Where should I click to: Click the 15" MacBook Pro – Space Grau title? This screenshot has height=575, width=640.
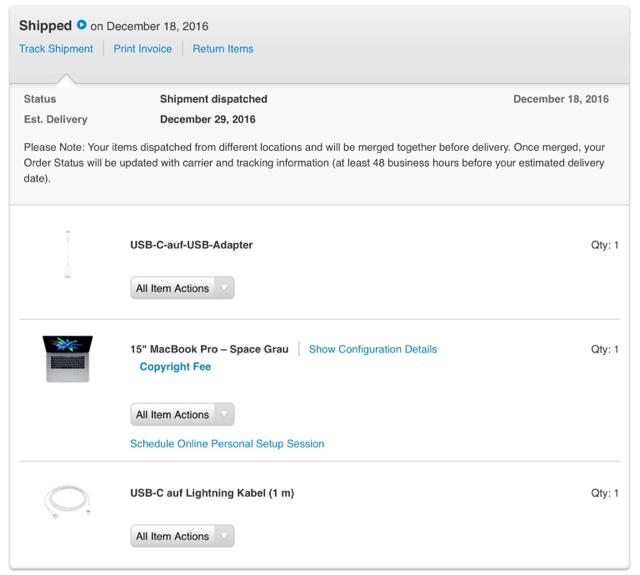pos(209,349)
